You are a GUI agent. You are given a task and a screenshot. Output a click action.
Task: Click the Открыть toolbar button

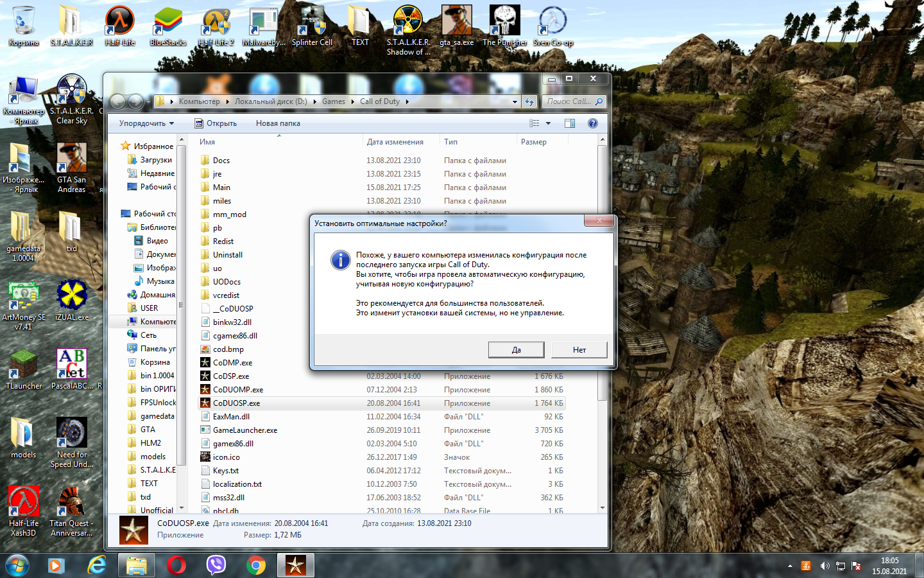[x=216, y=123]
